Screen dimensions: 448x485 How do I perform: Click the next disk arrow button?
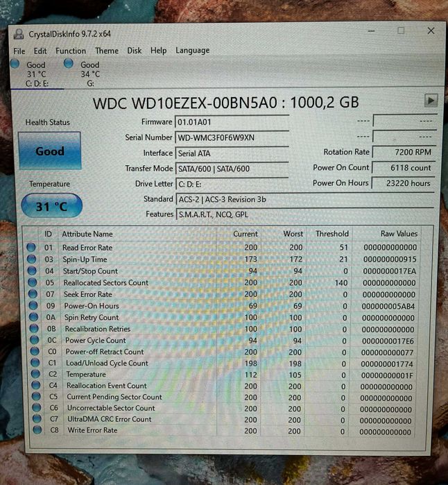[x=431, y=101]
